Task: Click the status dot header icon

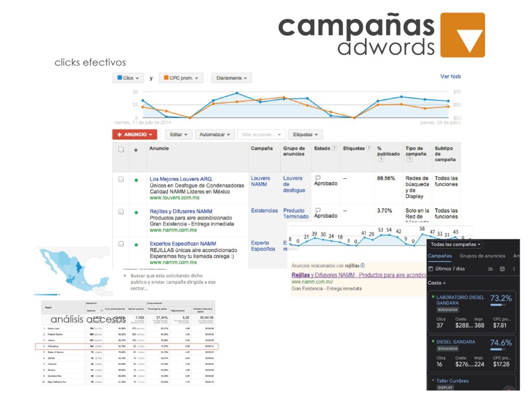Action: click(x=136, y=150)
